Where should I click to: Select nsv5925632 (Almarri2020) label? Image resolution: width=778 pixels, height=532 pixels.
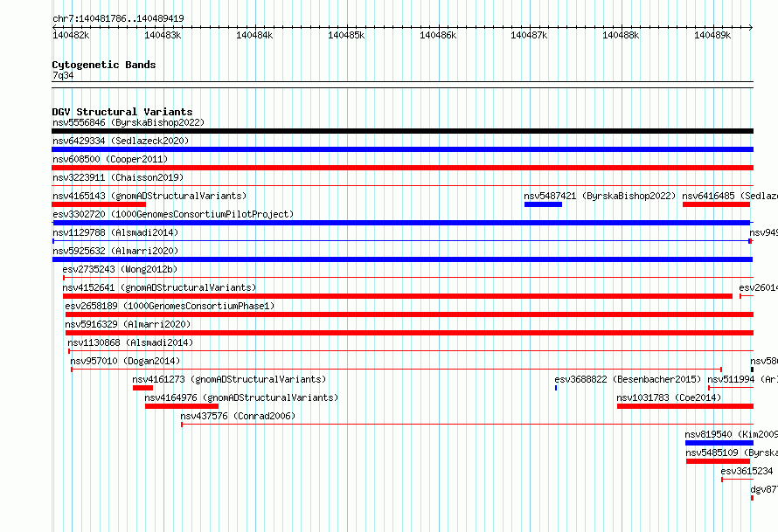click(x=115, y=251)
